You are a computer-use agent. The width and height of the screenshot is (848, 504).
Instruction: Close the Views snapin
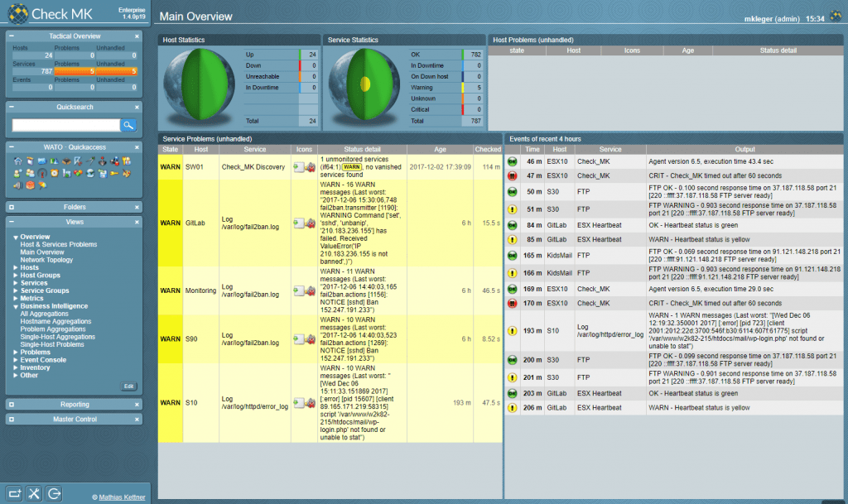pyautogui.click(x=137, y=222)
